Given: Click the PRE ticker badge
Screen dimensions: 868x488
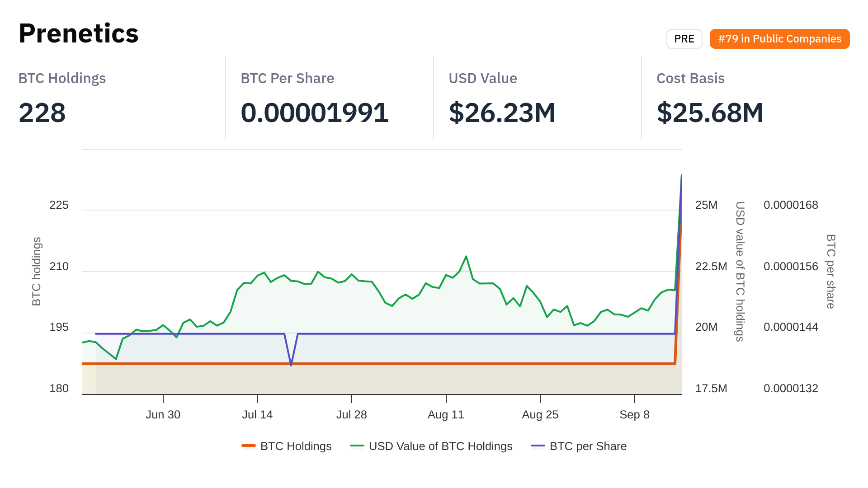Looking at the screenshot, I should (x=684, y=39).
